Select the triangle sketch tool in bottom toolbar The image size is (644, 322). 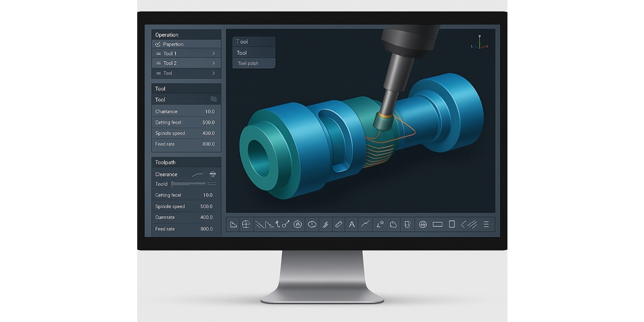[234, 224]
